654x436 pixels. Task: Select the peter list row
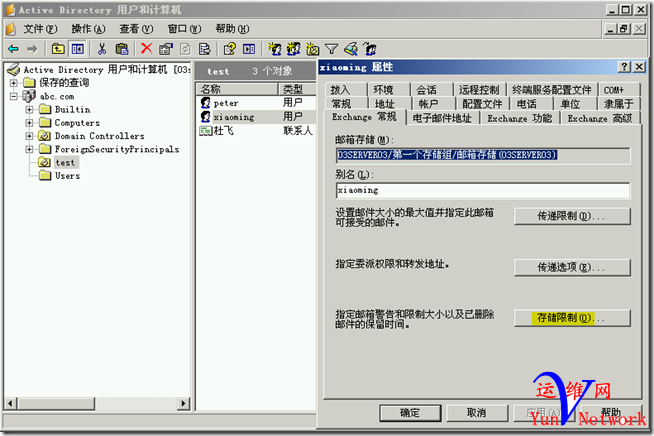(x=256, y=103)
